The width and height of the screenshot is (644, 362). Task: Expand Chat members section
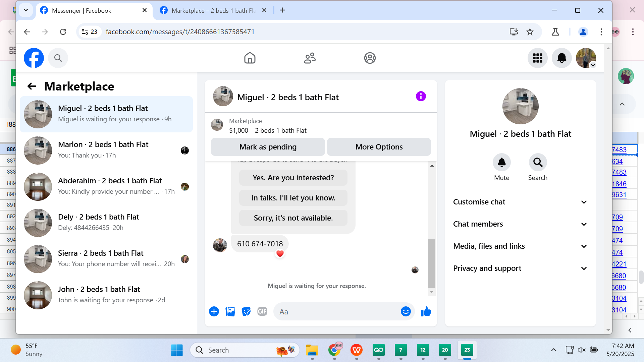coord(520,224)
